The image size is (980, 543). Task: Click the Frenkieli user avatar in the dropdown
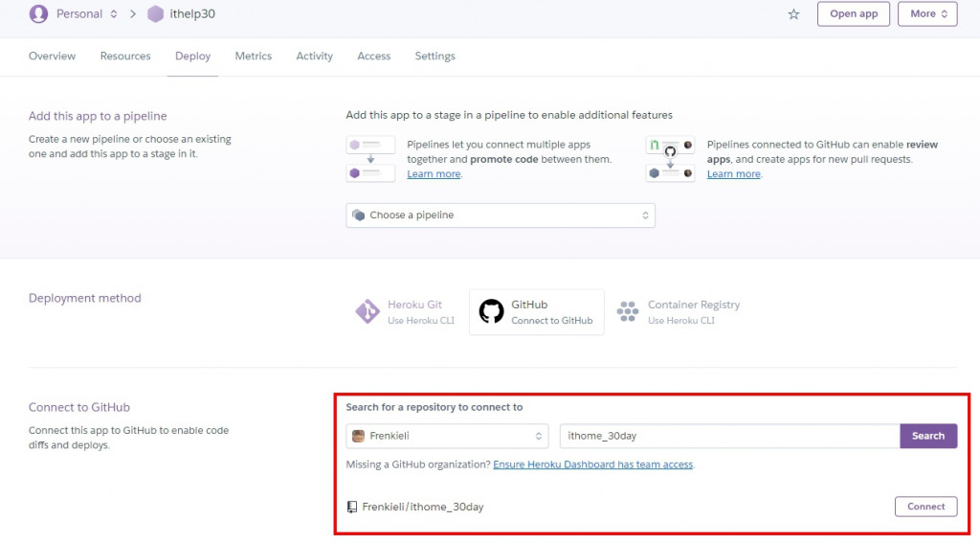pyautogui.click(x=358, y=436)
